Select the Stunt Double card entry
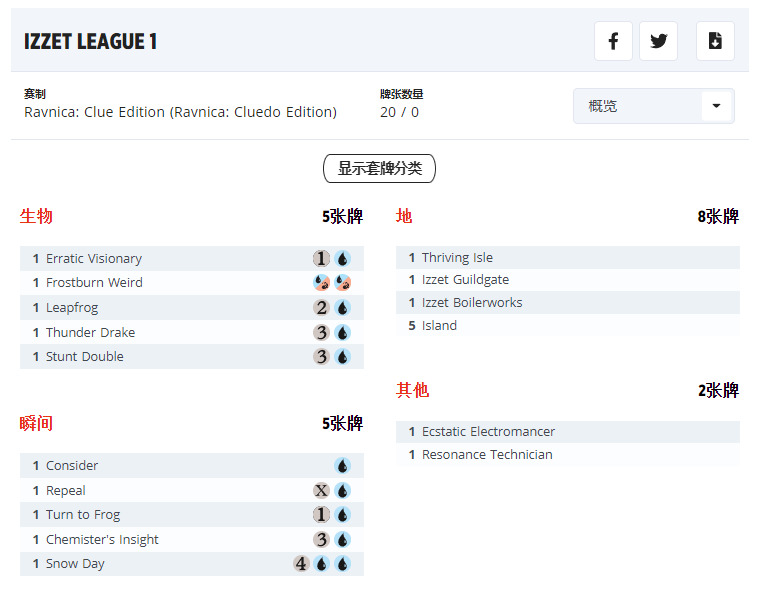 [x=85, y=357]
